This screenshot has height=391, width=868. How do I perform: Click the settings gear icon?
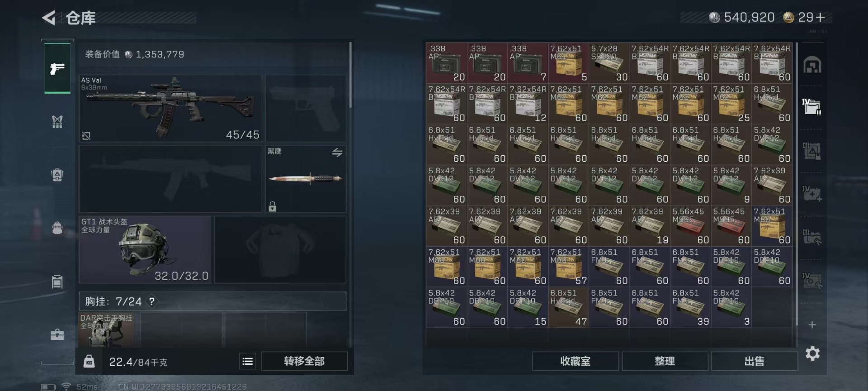(x=812, y=353)
